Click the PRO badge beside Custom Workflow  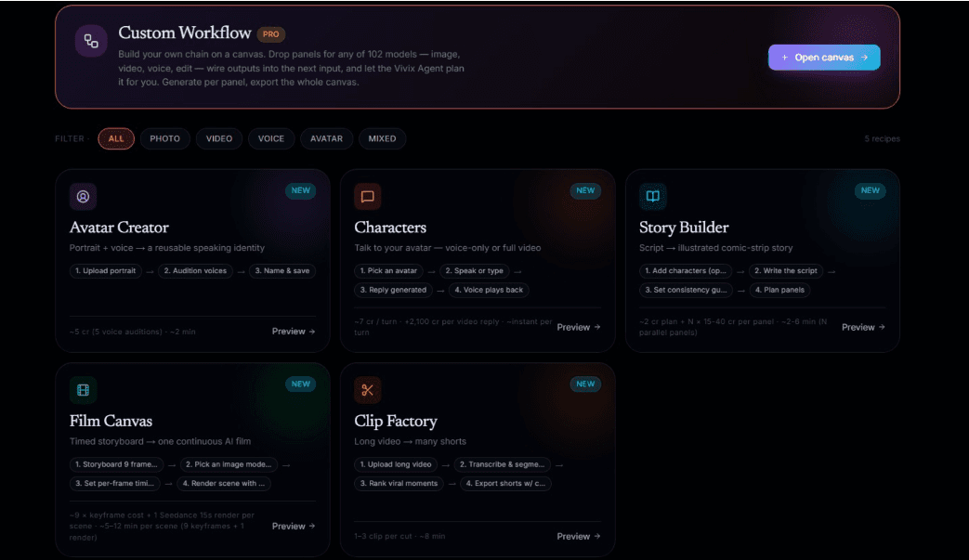click(x=270, y=34)
